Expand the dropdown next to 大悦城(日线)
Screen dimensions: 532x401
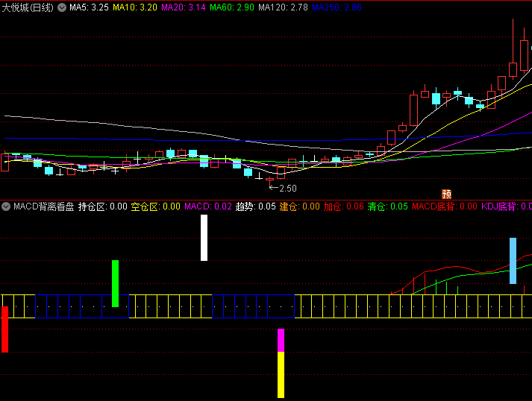pos(62,7)
